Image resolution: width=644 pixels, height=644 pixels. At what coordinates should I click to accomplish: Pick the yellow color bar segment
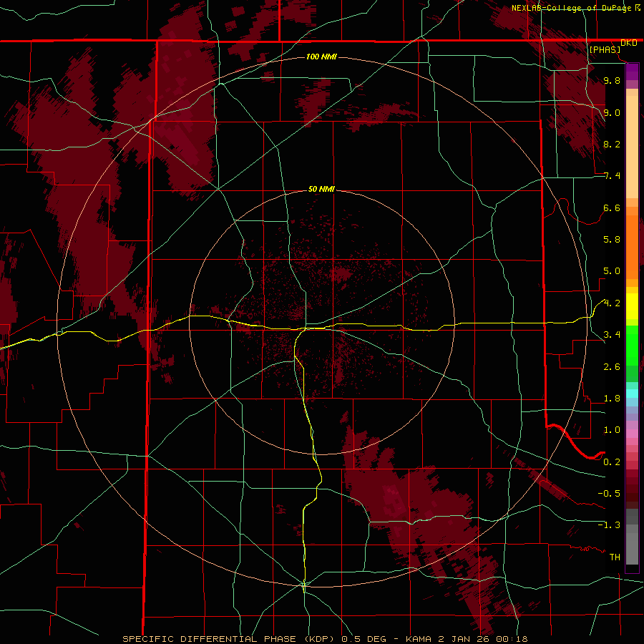[x=632, y=306]
